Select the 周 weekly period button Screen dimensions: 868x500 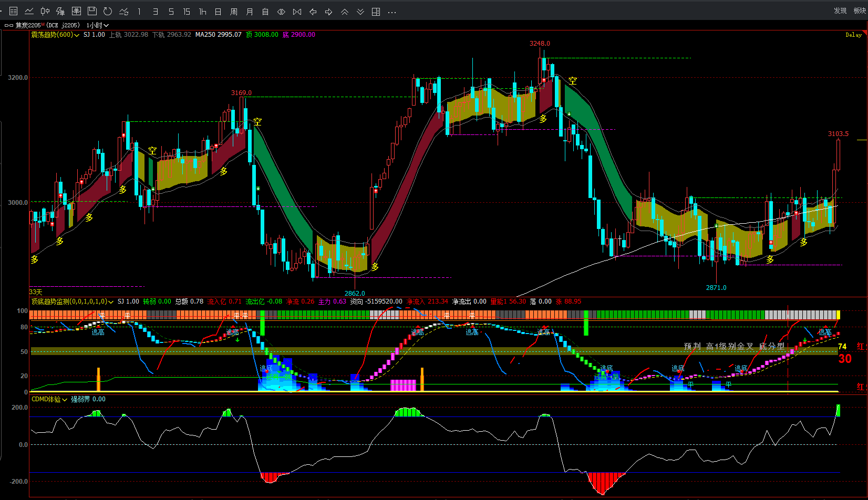pos(234,11)
